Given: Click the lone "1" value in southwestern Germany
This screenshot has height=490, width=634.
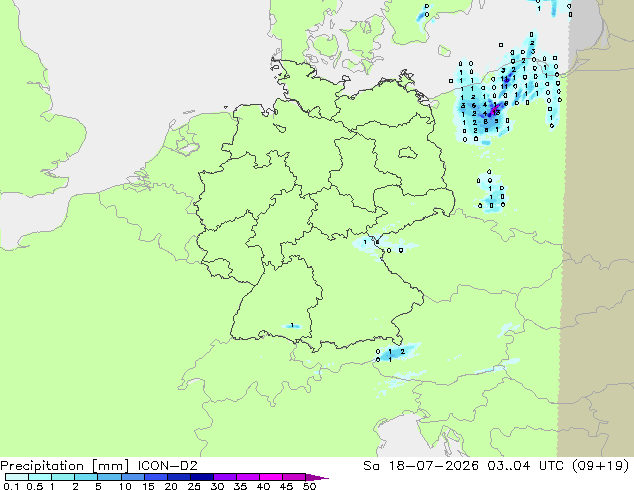Looking at the screenshot, I should 292,325.
